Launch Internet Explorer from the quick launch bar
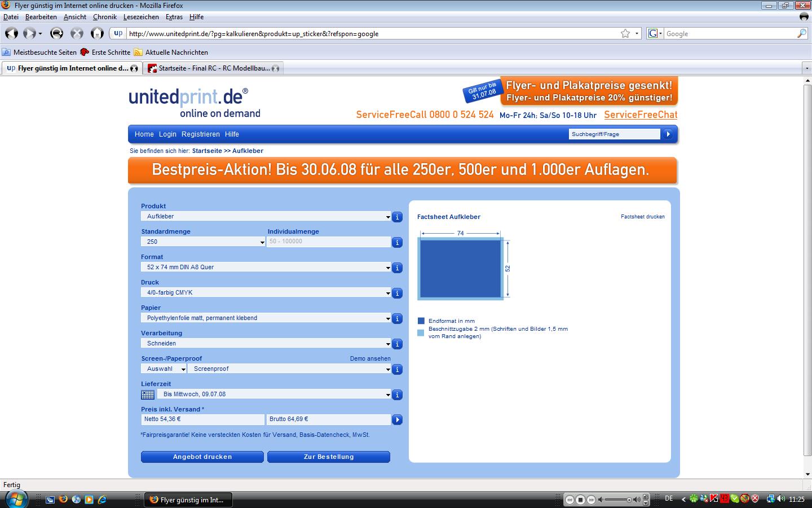 pos(102,500)
